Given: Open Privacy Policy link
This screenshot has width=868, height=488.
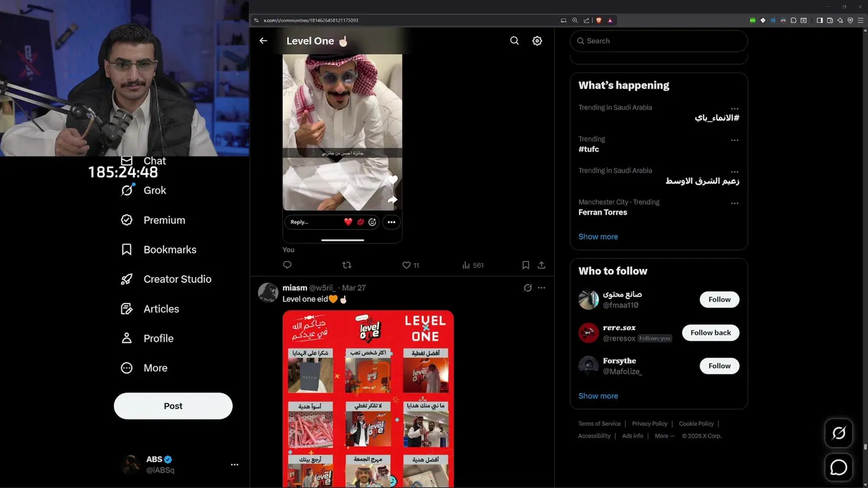Looking at the screenshot, I should click(650, 424).
